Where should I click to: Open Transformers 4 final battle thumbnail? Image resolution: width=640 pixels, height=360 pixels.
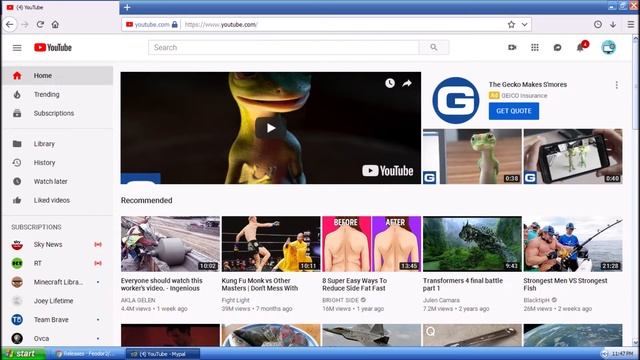click(x=472, y=244)
